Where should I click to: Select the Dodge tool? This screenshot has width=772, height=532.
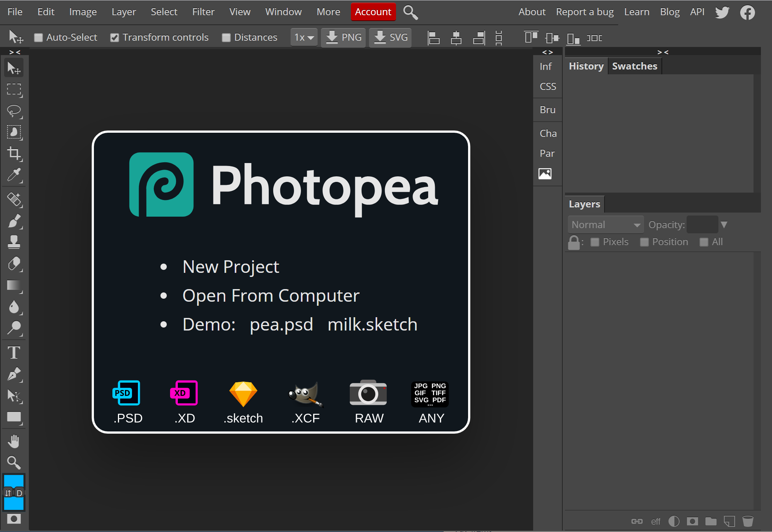point(14,328)
